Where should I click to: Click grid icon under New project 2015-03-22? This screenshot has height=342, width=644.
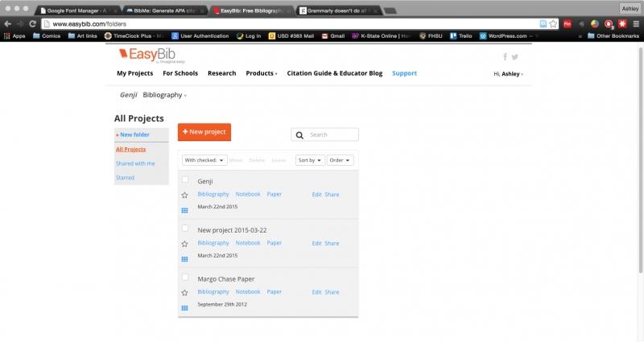point(184,259)
